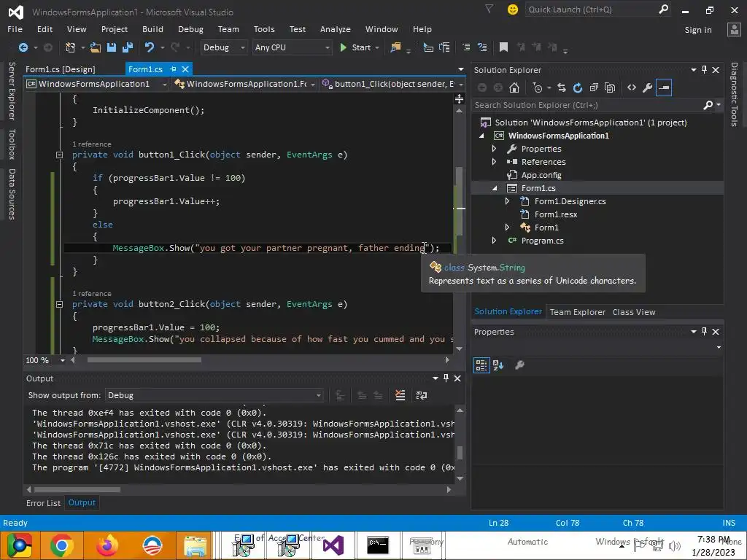Toggle auto hide pin on Solution Explorer

tap(704, 69)
